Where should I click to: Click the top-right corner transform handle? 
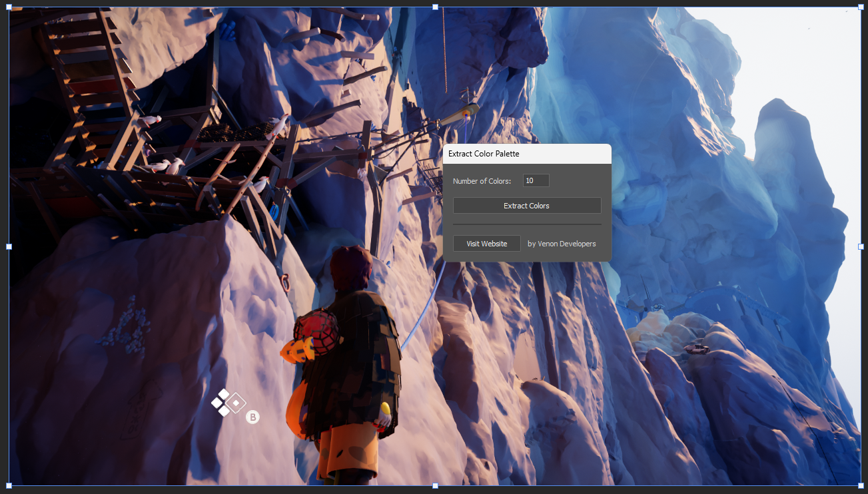coord(861,7)
